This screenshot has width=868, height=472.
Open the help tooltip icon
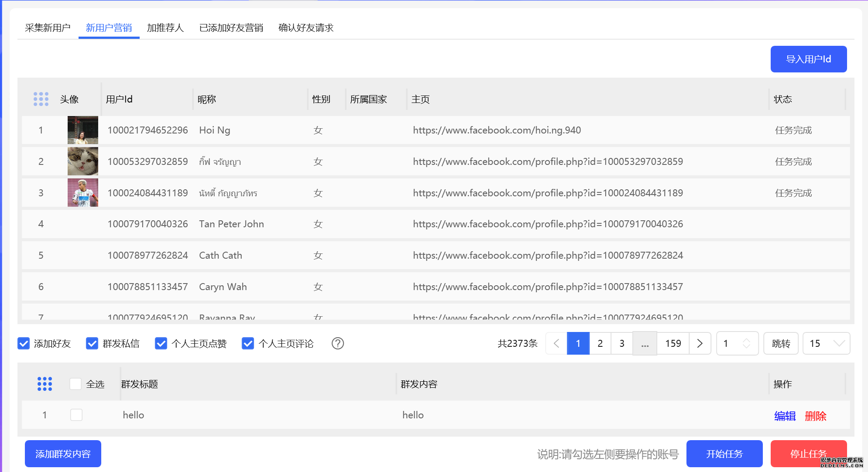click(x=337, y=344)
